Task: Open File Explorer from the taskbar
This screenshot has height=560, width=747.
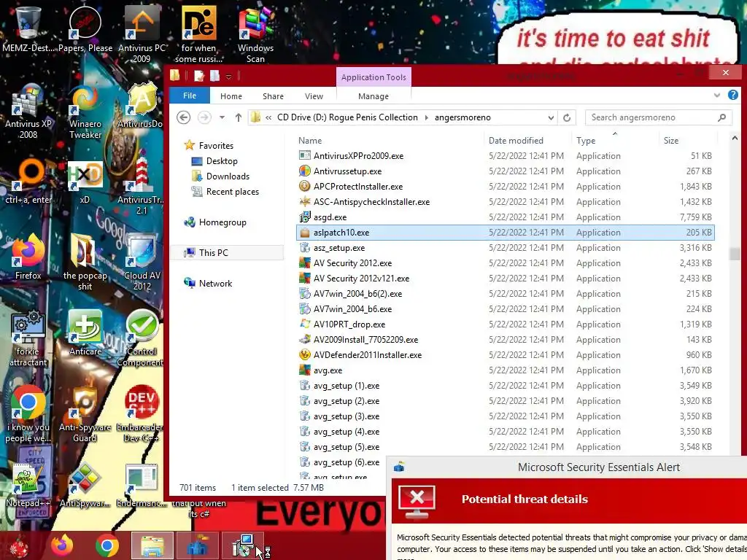Action: [152, 545]
